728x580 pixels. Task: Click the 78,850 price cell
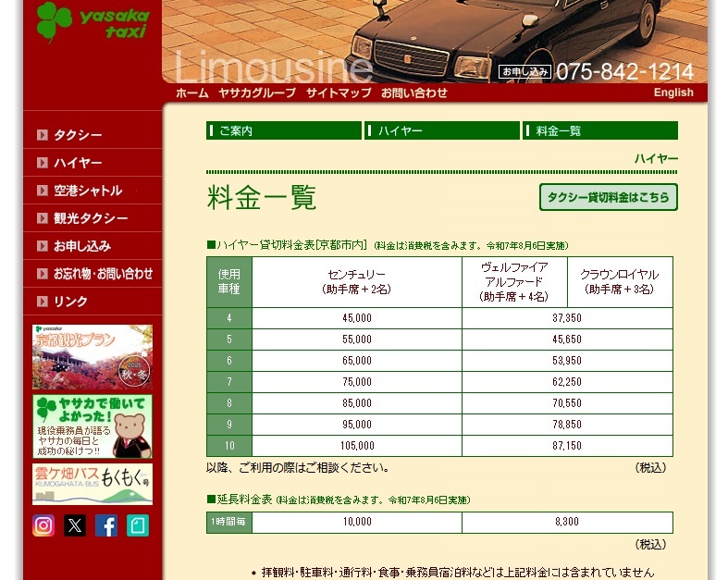[x=567, y=425]
